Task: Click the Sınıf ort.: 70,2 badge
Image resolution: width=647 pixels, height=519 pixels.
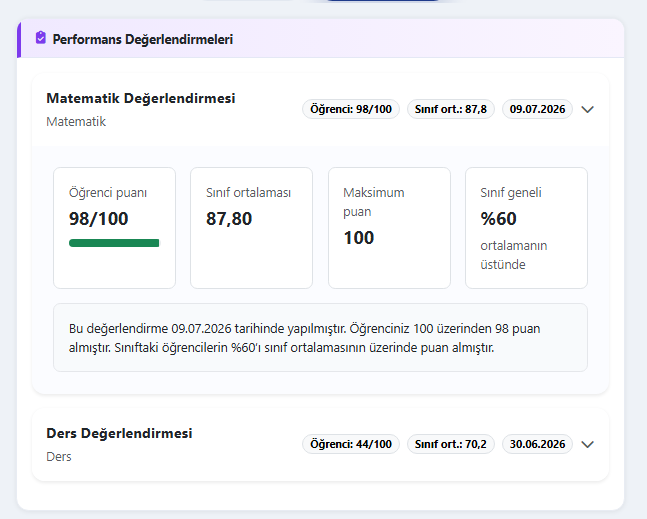Action: click(451, 444)
